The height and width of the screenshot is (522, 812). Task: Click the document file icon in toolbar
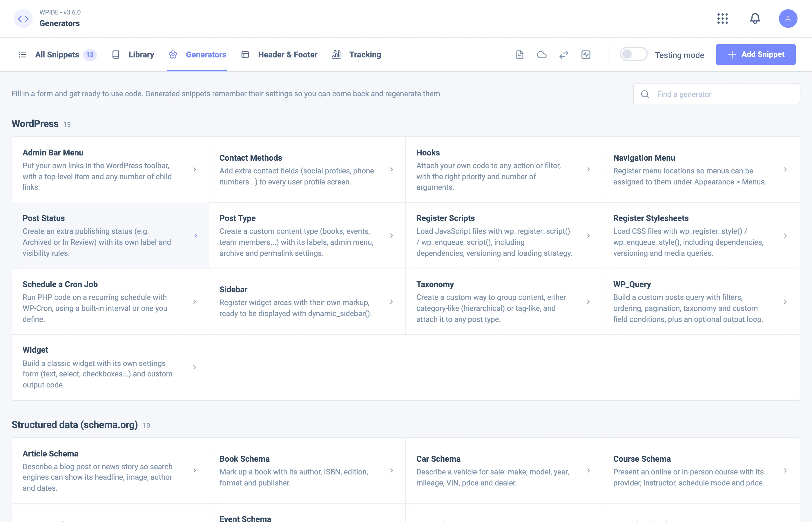coord(519,55)
